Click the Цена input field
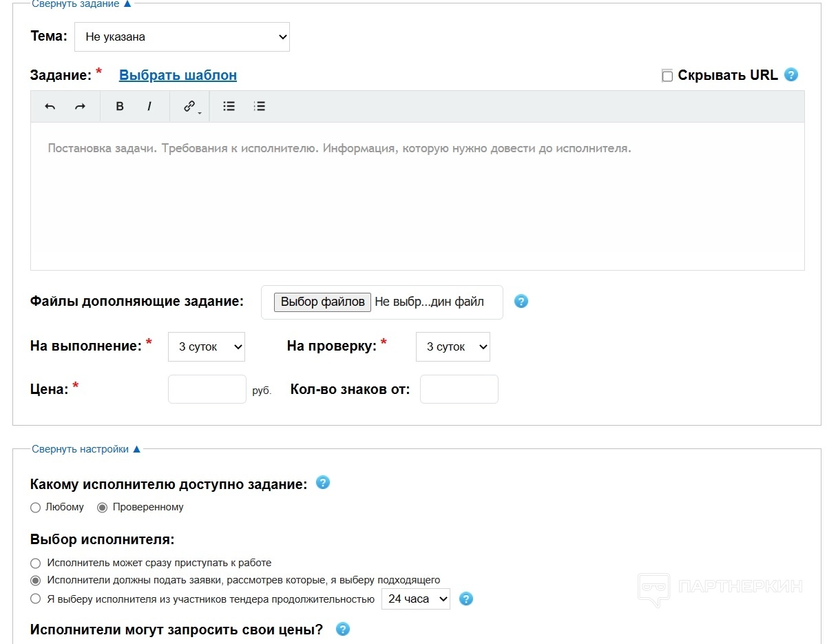This screenshot has height=644, width=838. pyautogui.click(x=207, y=389)
